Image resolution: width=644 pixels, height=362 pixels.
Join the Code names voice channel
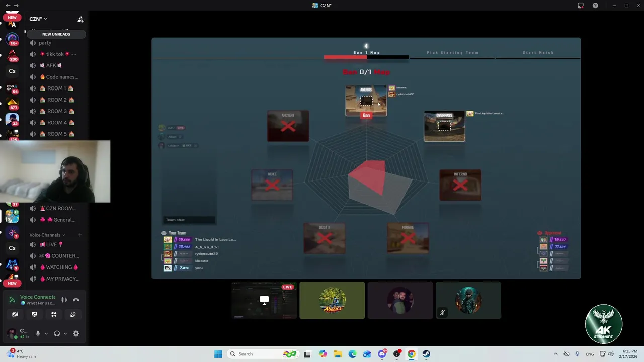[56, 77]
